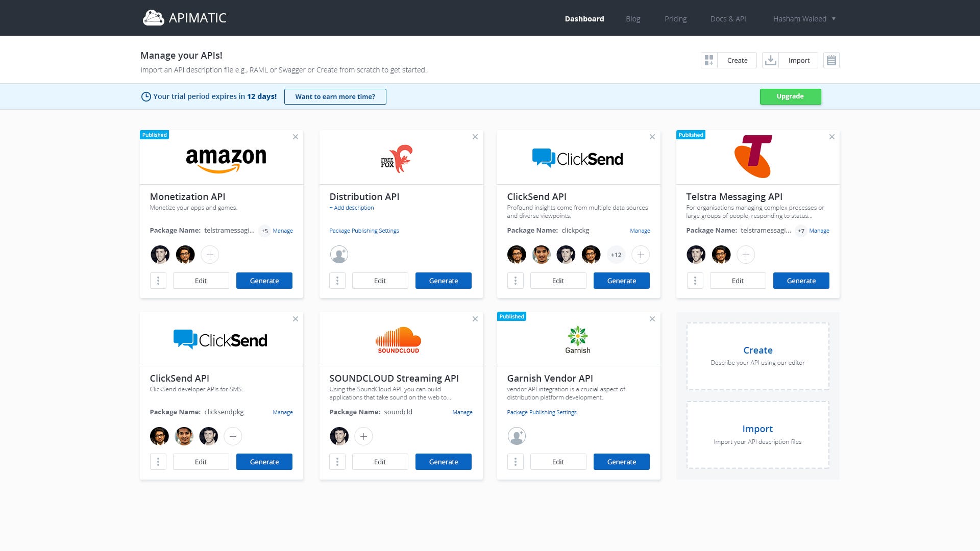
Task: Open more options on first-row ClickSend API
Action: tap(516, 281)
